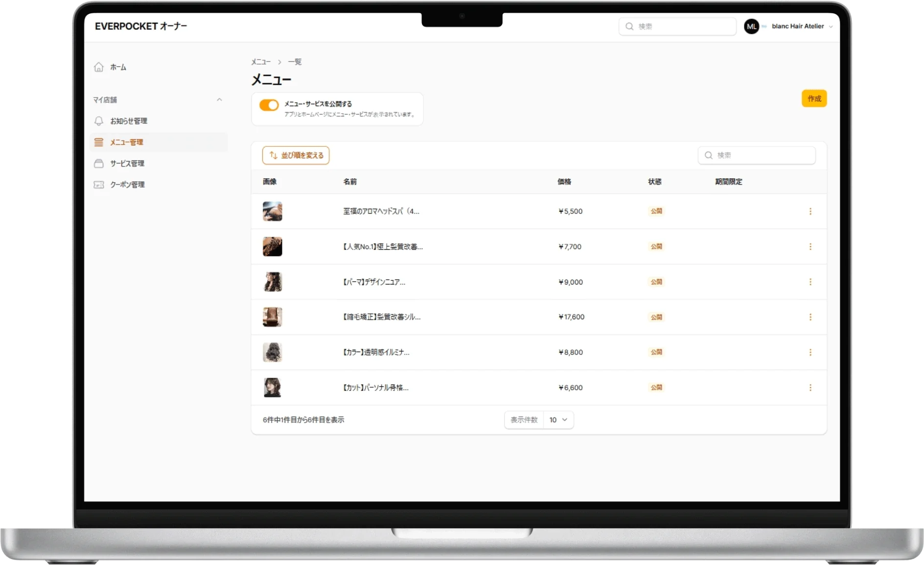Screen dimensions: 924x565
Task: Click magnifier icon in table search
Action: pyautogui.click(x=708, y=155)
